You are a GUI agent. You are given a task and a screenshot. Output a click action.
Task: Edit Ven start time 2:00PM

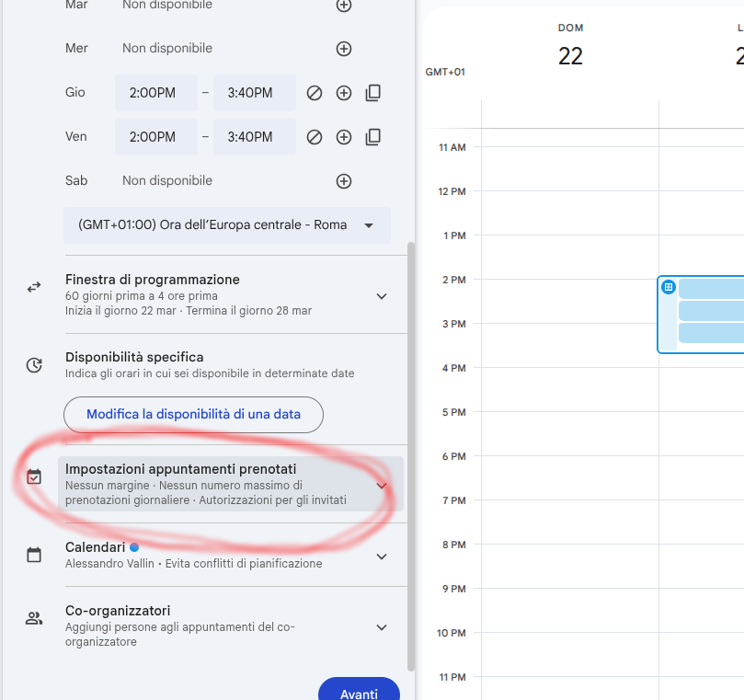156,137
